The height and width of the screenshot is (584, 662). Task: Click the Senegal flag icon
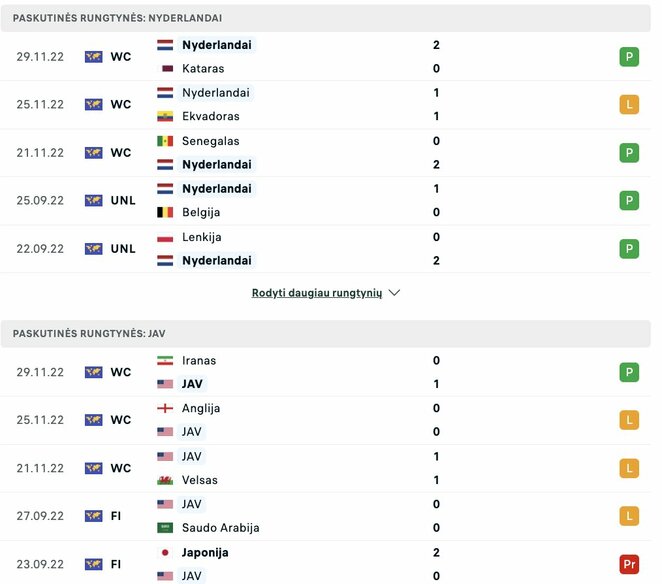pyautogui.click(x=166, y=141)
